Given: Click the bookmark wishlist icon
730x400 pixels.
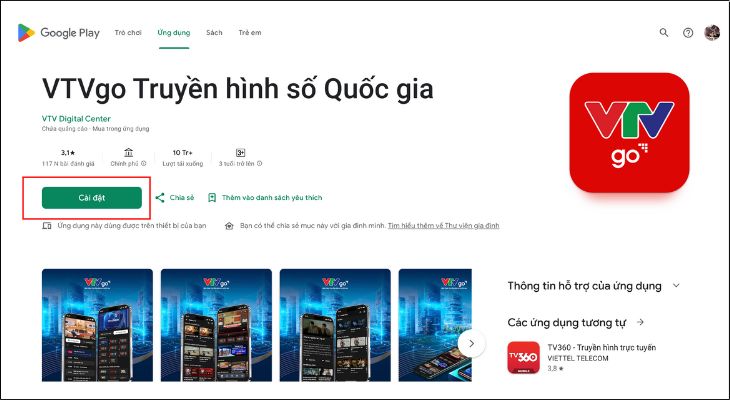Looking at the screenshot, I should pos(212,197).
